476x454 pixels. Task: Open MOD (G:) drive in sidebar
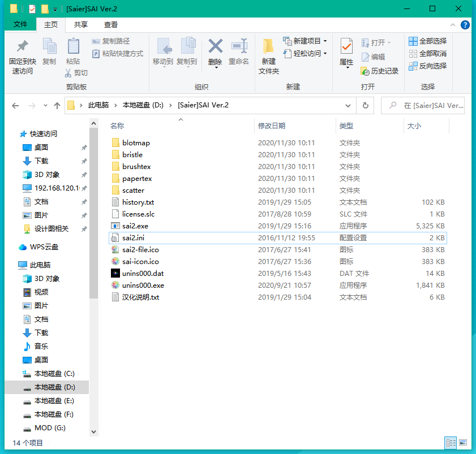click(50, 428)
